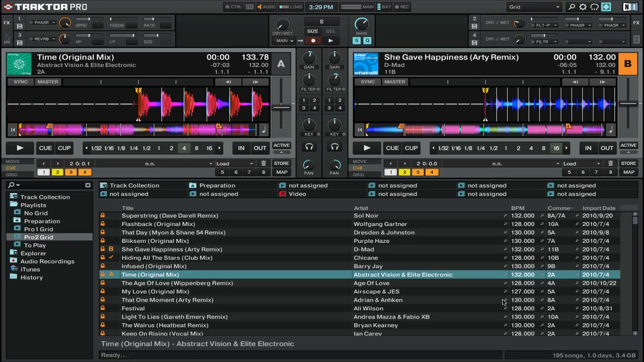Skip to start of Deck B track
The height and width of the screenshot is (362, 644).
360,130
